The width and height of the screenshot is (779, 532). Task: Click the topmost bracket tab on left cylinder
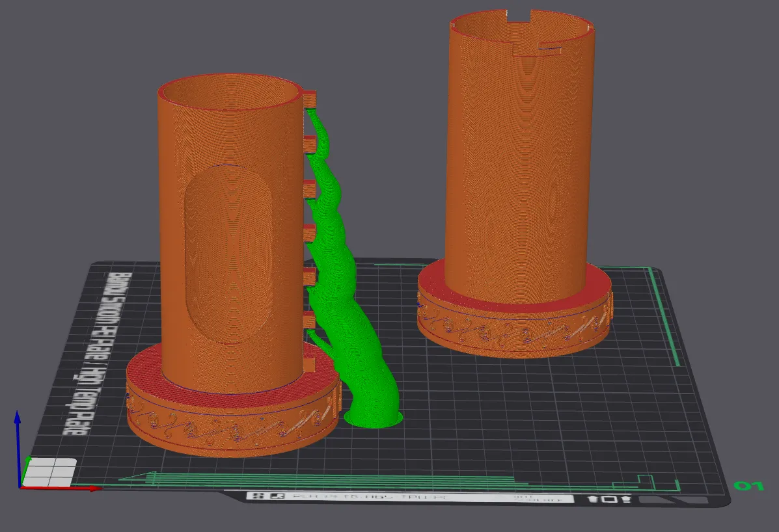pos(310,99)
